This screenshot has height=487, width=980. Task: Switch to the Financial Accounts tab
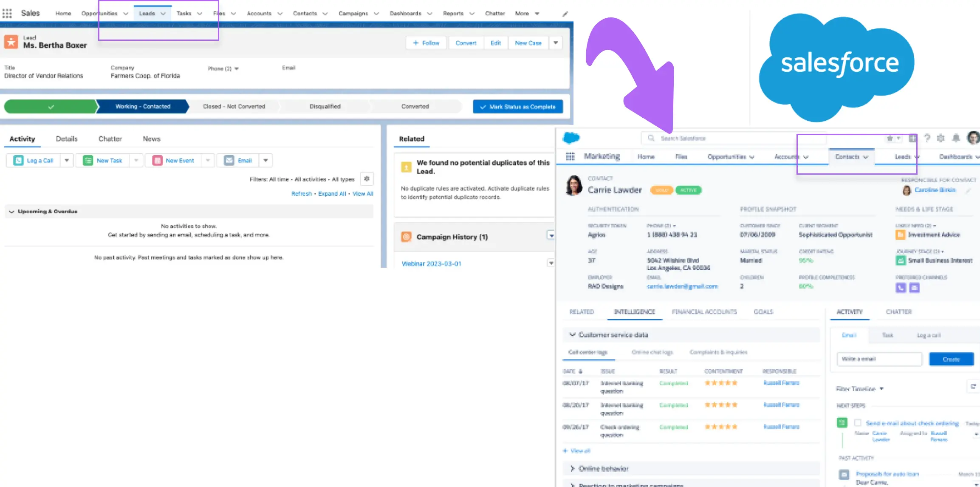click(x=704, y=312)
